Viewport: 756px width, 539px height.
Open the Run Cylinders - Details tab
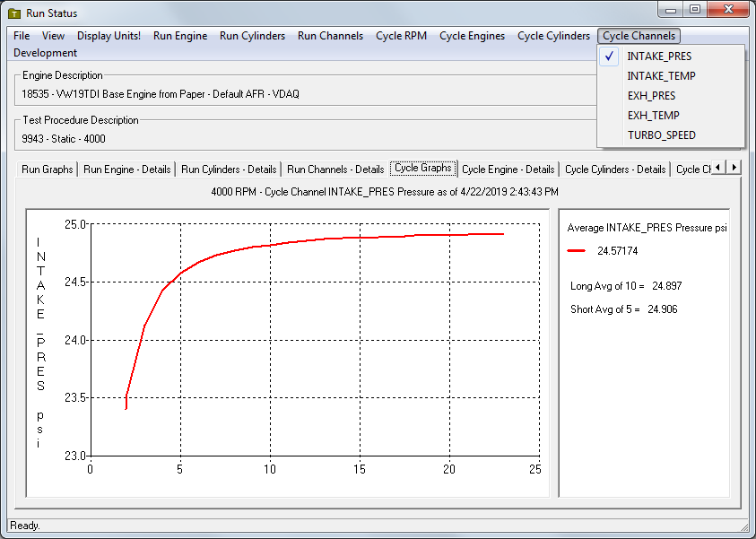[x=229, y=170]
